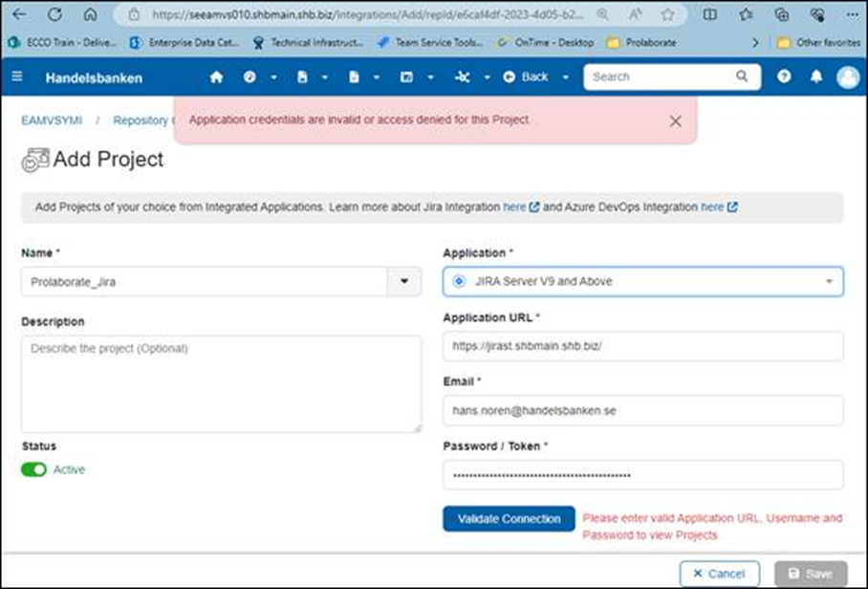Open the help question mark icon
Image resolution: width=868 pixels, height=589 pixels.
pyautogui.click(x=784, y=76)
